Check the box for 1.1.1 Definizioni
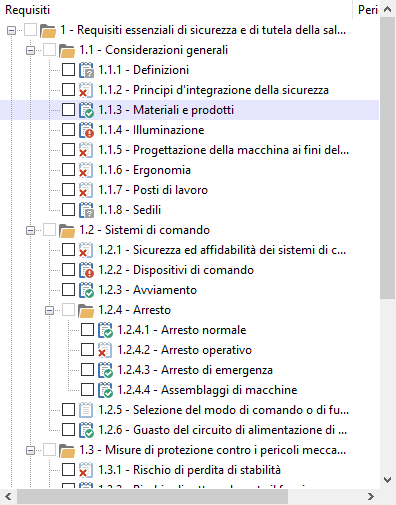 click(x=68, y=70)
